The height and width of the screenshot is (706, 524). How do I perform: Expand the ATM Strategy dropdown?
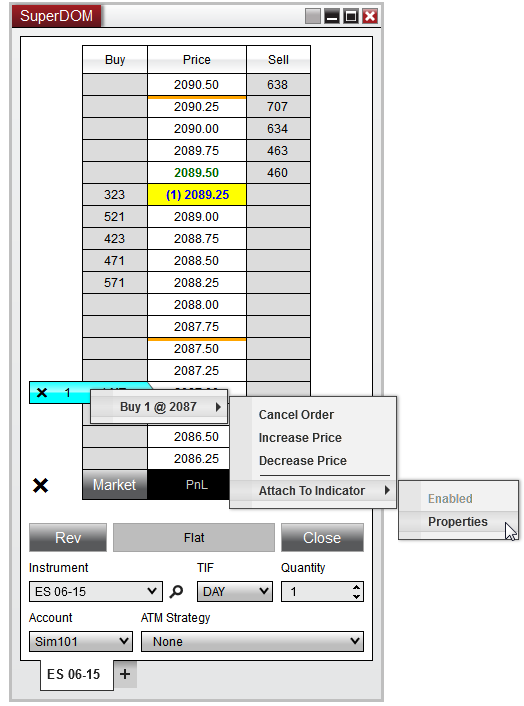coord(252,641)
